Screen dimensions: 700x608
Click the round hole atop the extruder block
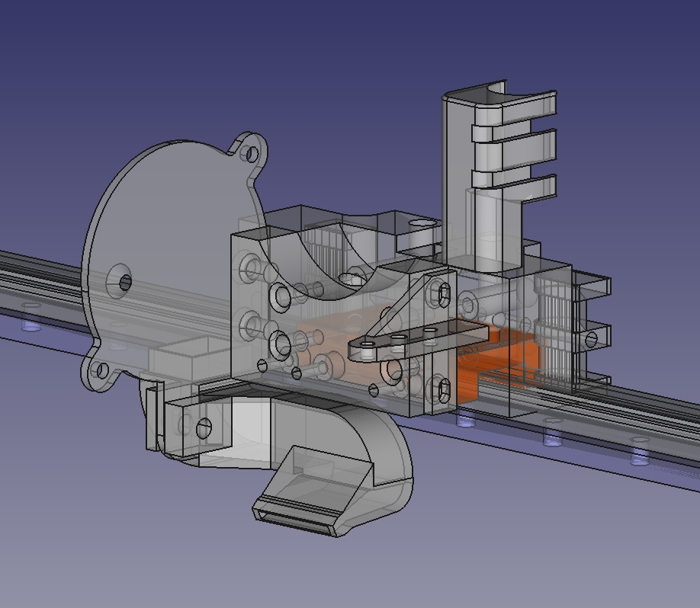419,224
